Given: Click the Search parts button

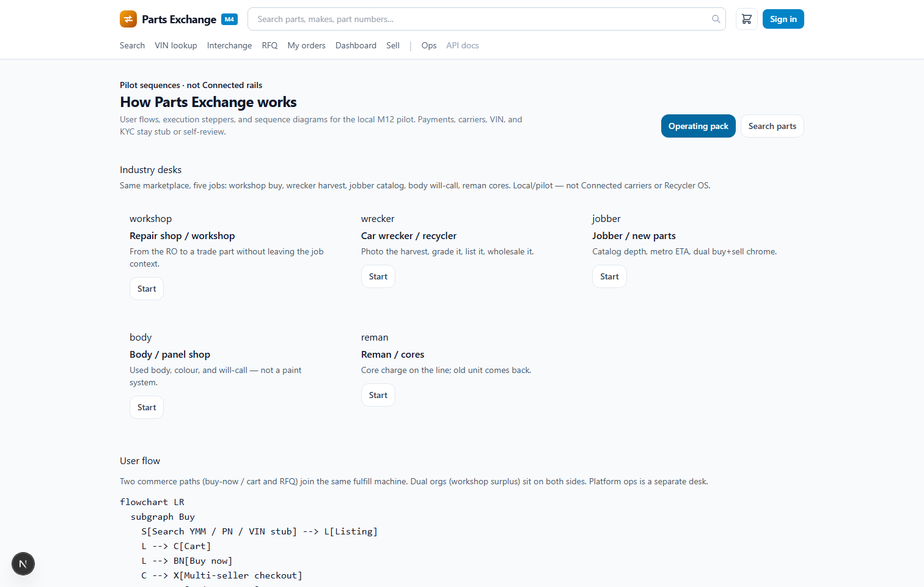Looking at the screenshot, I should tap(772, 126).
